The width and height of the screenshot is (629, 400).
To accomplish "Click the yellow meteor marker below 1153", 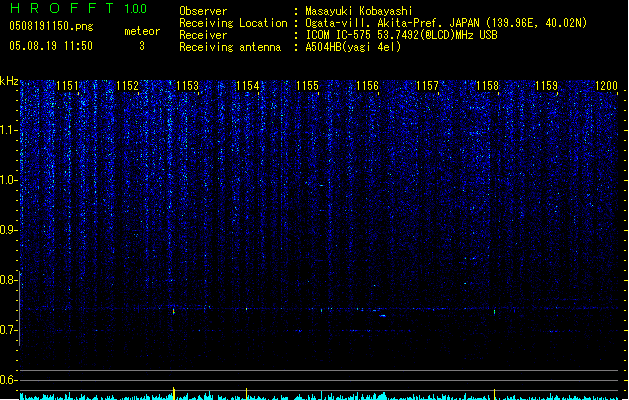I will click(174, 393).
